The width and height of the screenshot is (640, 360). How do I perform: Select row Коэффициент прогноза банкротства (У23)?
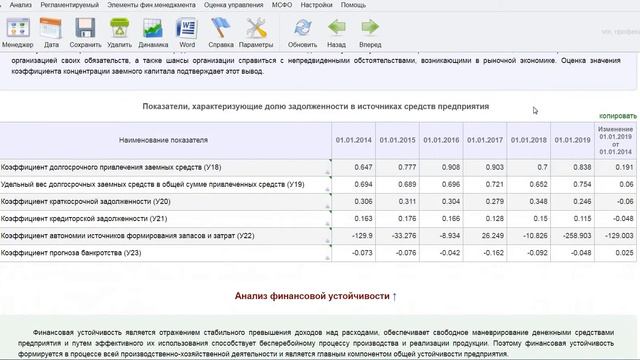[x=318, y=253]
